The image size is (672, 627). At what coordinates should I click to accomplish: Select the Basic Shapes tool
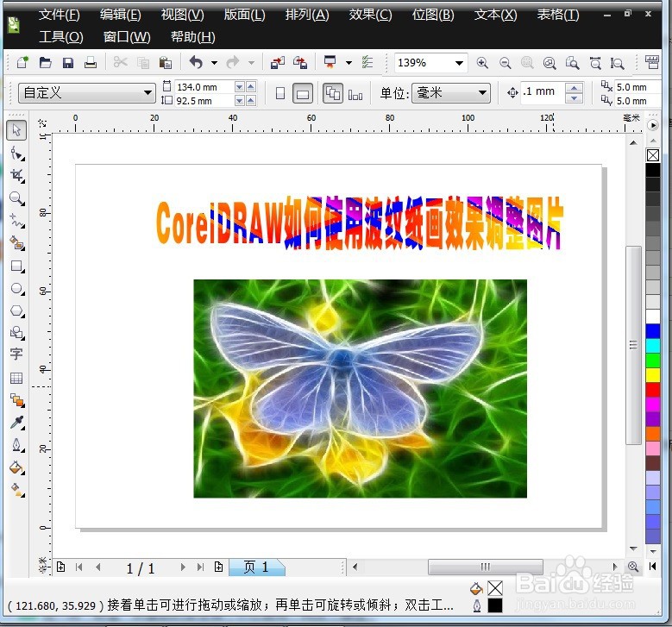[16, 333]
